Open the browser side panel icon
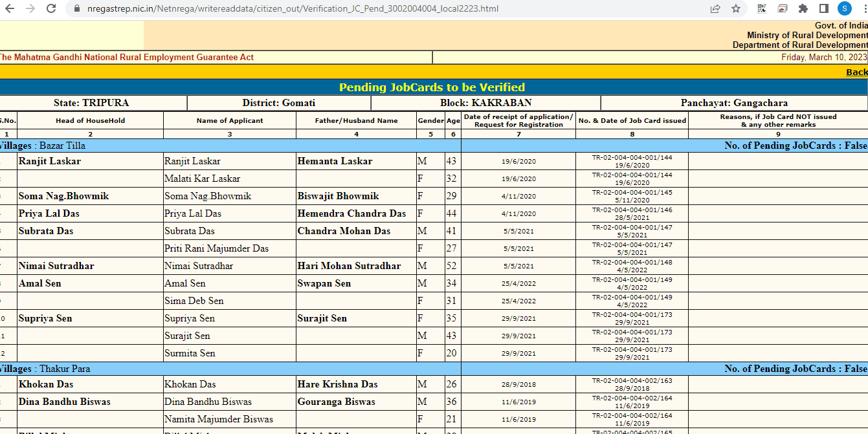Viewport: 868px width, 434px height. (x=823, y=8)
